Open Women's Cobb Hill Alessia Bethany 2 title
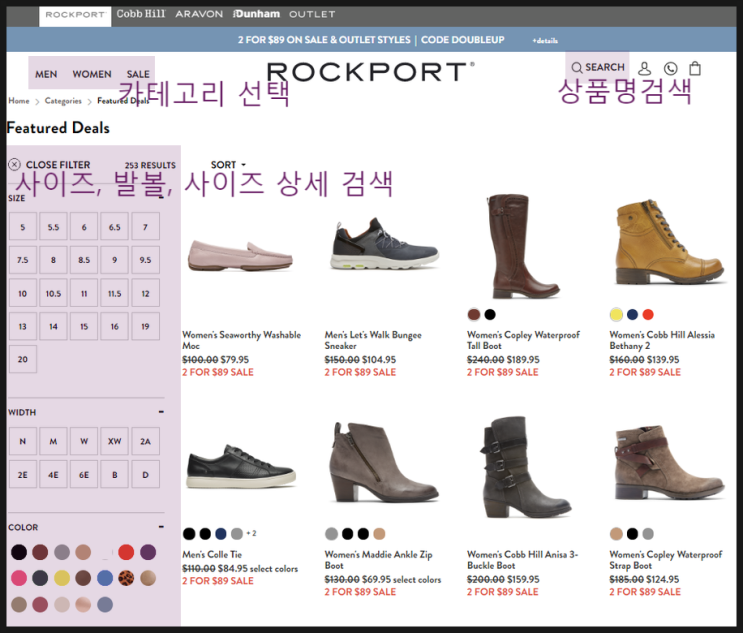 pyautogui.click(x=662, y=340)
